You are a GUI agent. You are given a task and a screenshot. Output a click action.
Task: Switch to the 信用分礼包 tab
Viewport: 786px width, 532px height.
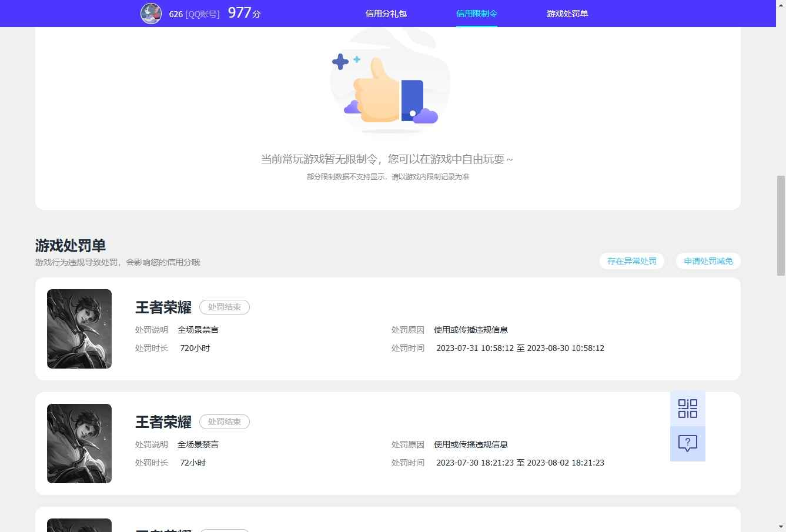click(x=386, y=13)
